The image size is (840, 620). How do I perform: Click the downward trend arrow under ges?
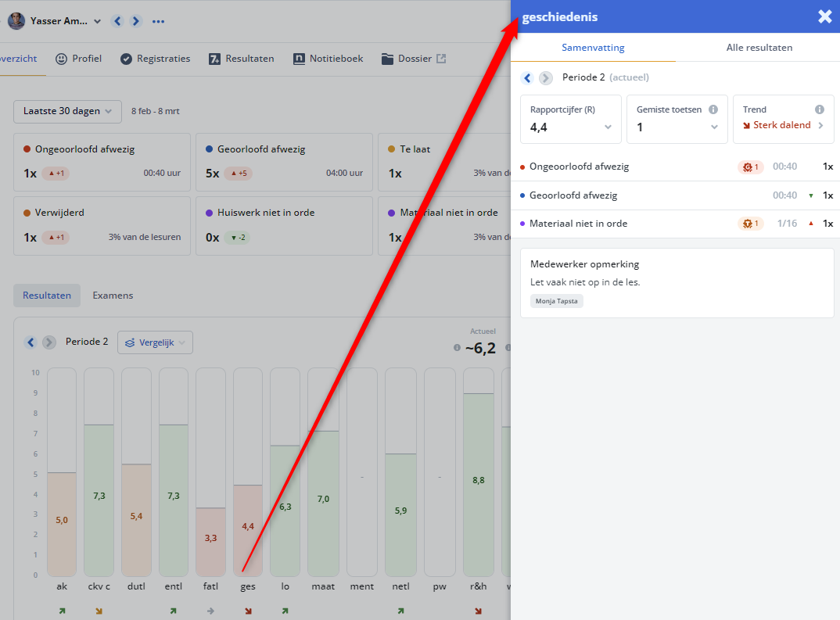[248, 611]
